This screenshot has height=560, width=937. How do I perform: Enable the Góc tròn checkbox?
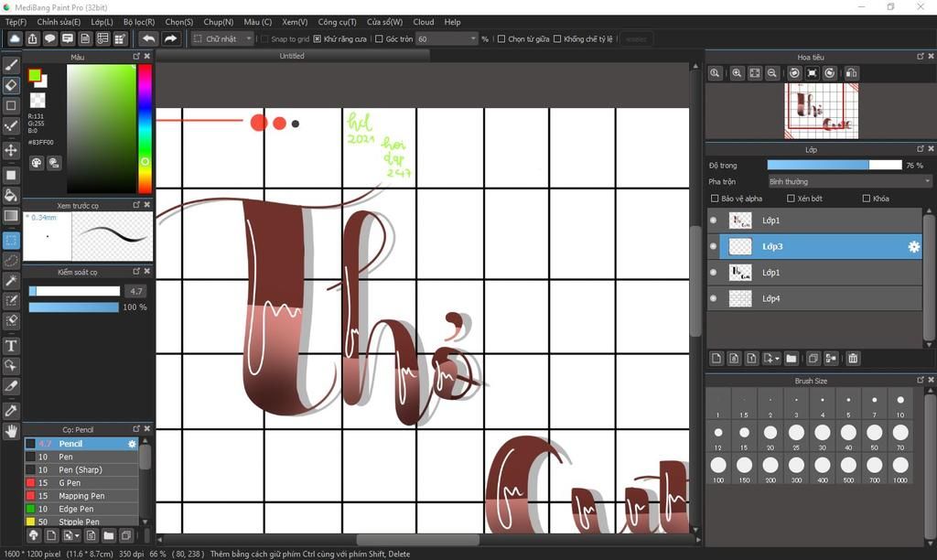coord(379,38)
